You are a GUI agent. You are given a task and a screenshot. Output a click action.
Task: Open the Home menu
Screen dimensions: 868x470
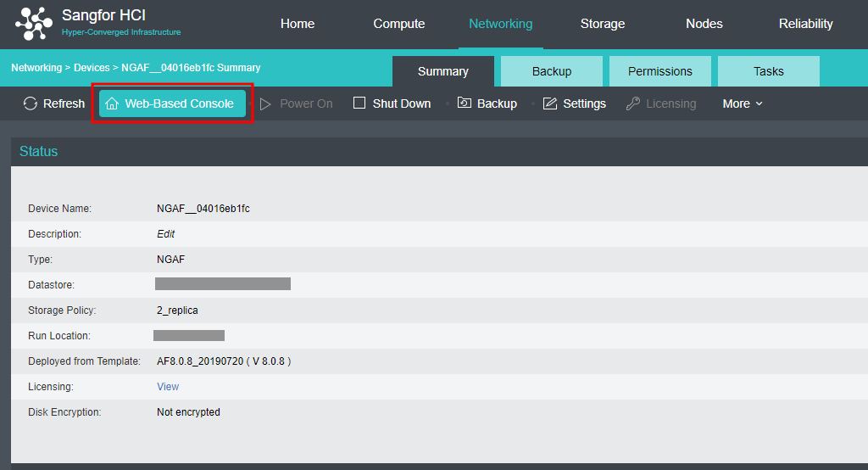click(x=298, y=24)
